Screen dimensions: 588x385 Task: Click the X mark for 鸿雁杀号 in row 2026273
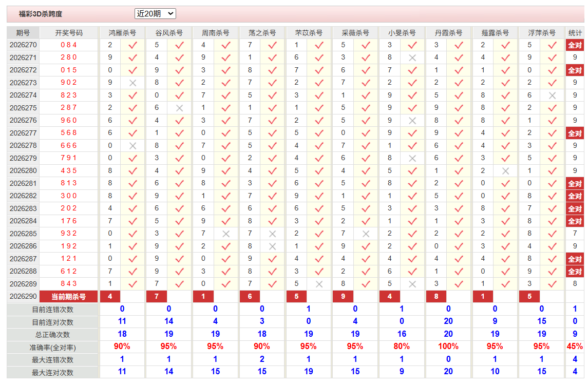pyautogui.click(x=133, y=83)
